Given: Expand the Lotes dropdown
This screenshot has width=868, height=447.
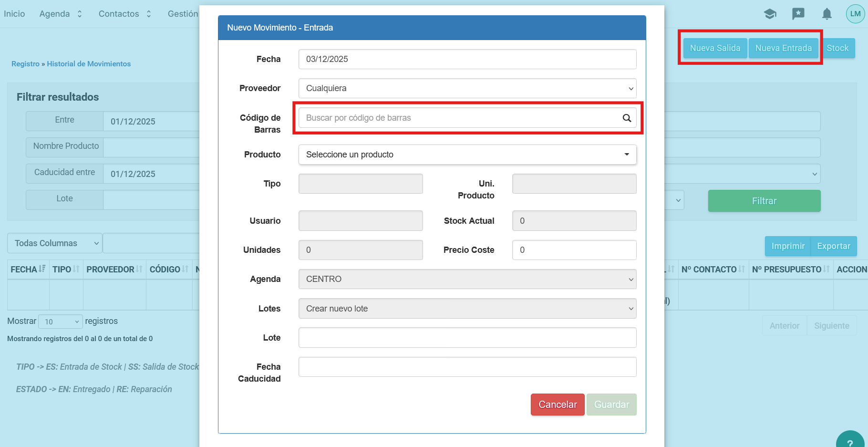Looking at the screenshot, I should pyautogui.click(x=467, y=309).
